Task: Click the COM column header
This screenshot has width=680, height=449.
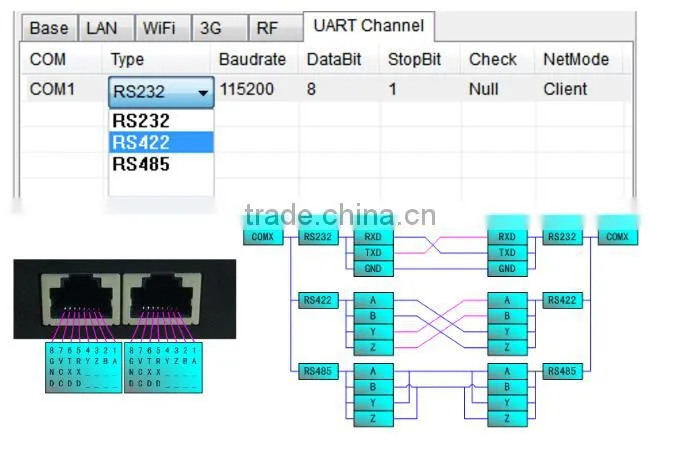Action: 61,59
